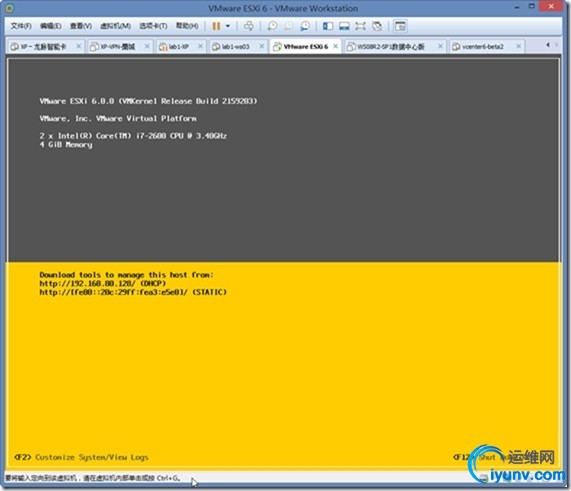
Task: Switch to the XP-VPN tab
Action: pos(118,47)
